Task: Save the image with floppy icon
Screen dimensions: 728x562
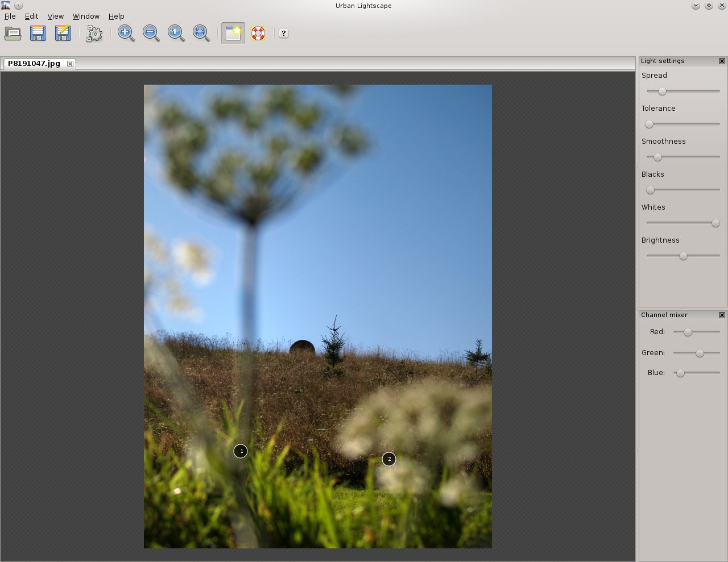Action: coord(38,34)
